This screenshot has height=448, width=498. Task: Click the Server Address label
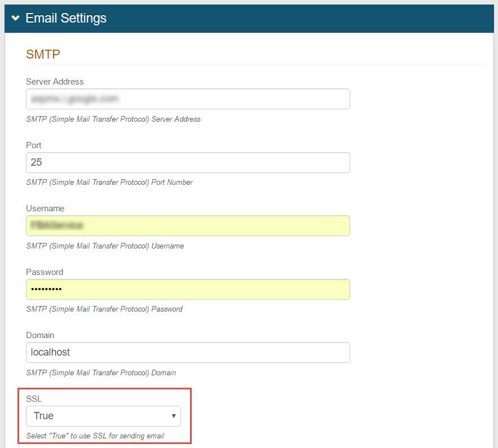pos(55,82)
